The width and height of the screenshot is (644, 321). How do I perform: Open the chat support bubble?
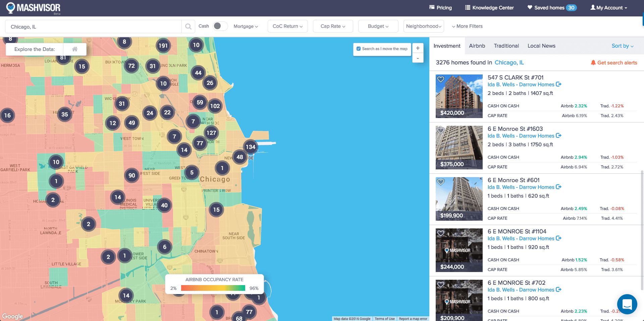627,304
